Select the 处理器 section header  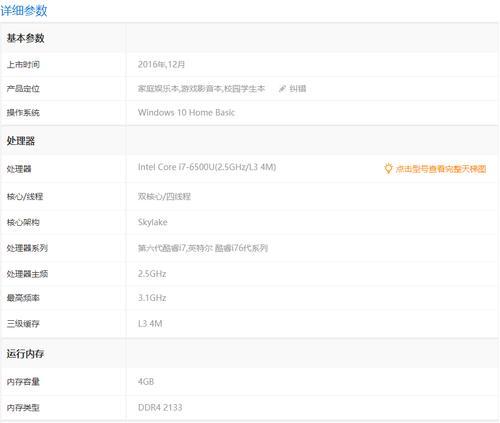point(21,141)
